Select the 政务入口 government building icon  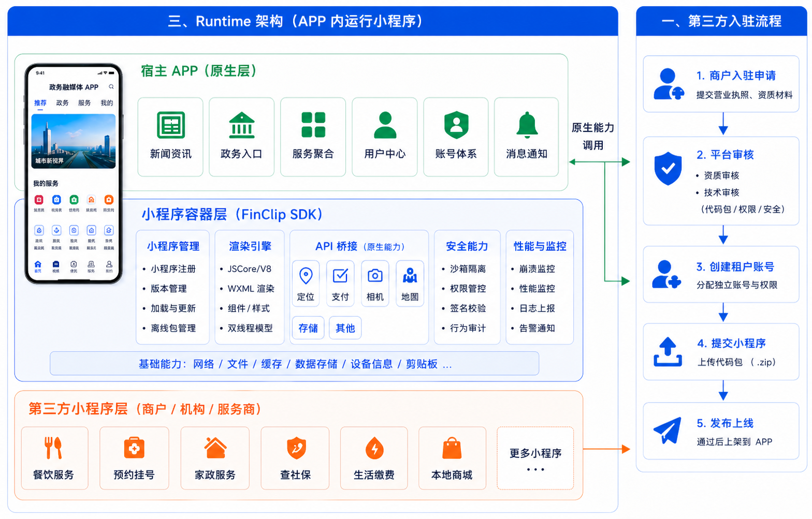pyautogui.click(x=241, y=125)
